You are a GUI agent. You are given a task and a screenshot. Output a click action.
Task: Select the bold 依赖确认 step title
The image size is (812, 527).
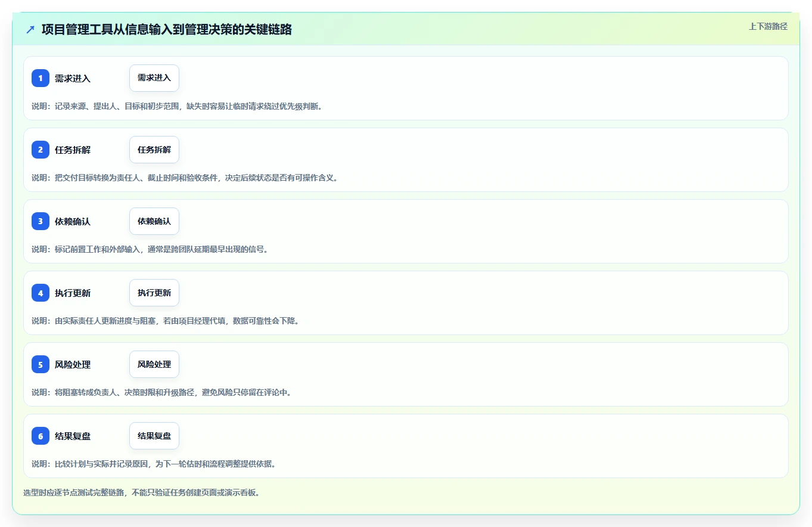(x=73, y=221)
